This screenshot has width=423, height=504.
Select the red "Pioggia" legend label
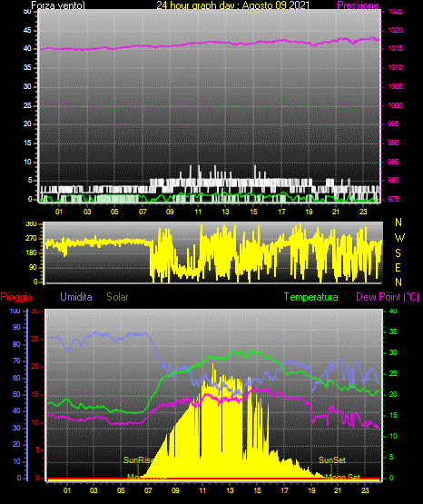point(16,297)
